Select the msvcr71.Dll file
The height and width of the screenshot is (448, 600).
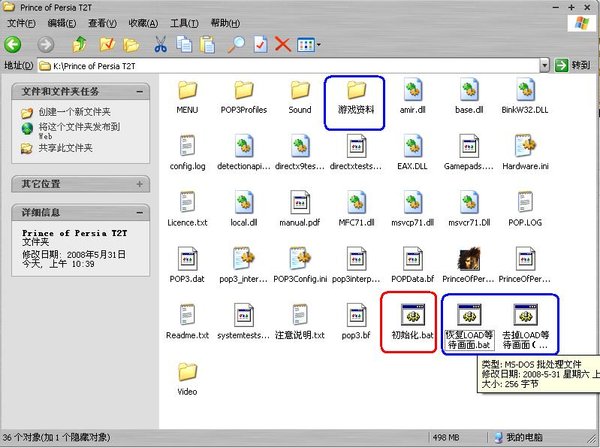[x=469, y=209]
